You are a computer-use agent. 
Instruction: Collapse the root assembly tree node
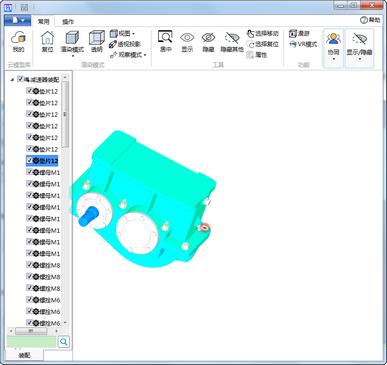coord(12,80)
